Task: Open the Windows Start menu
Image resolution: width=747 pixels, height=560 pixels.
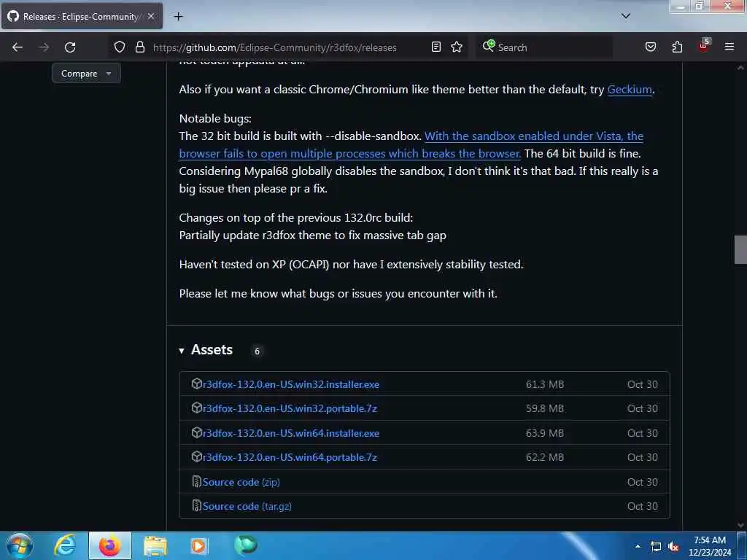Action: point(20,545)
